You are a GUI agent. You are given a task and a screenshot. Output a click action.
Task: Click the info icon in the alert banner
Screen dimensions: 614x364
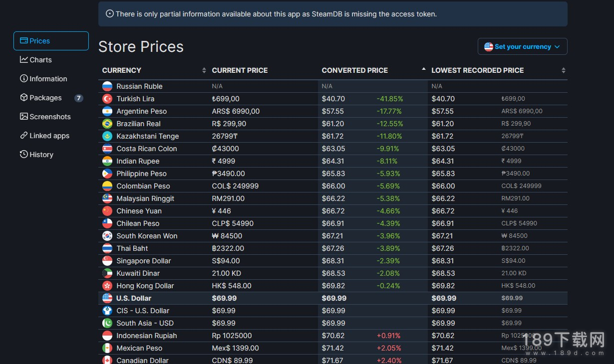pyautogui.click(x=110, y=14)
